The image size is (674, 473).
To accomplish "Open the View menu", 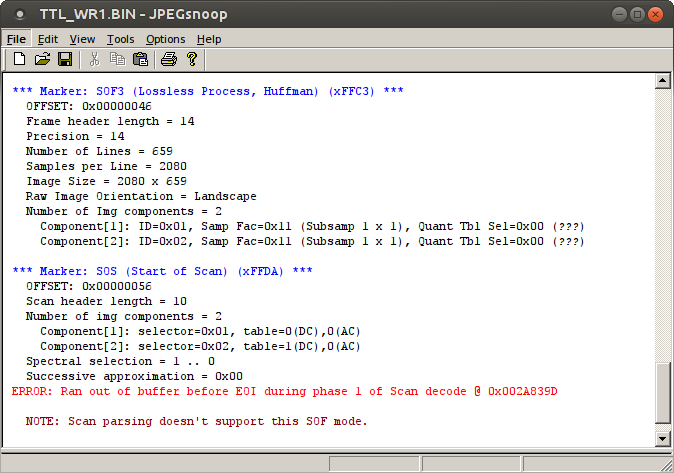I will tap(82, 39).
